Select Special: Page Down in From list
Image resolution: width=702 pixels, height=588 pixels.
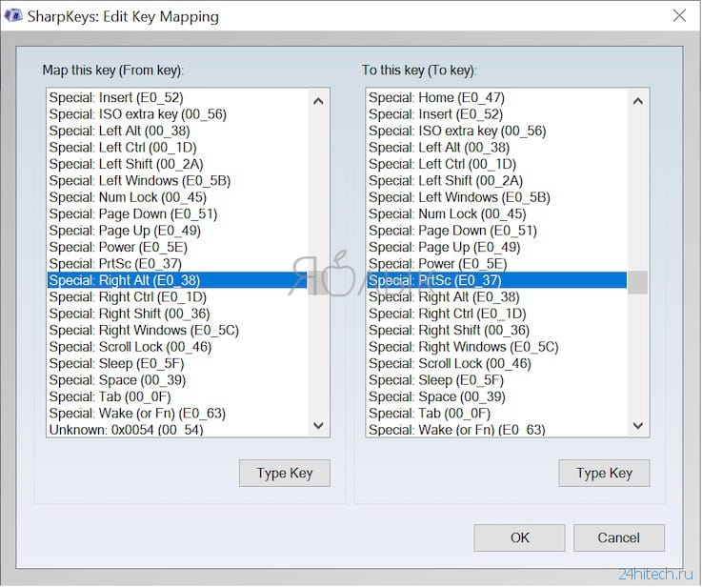point(177,213)
